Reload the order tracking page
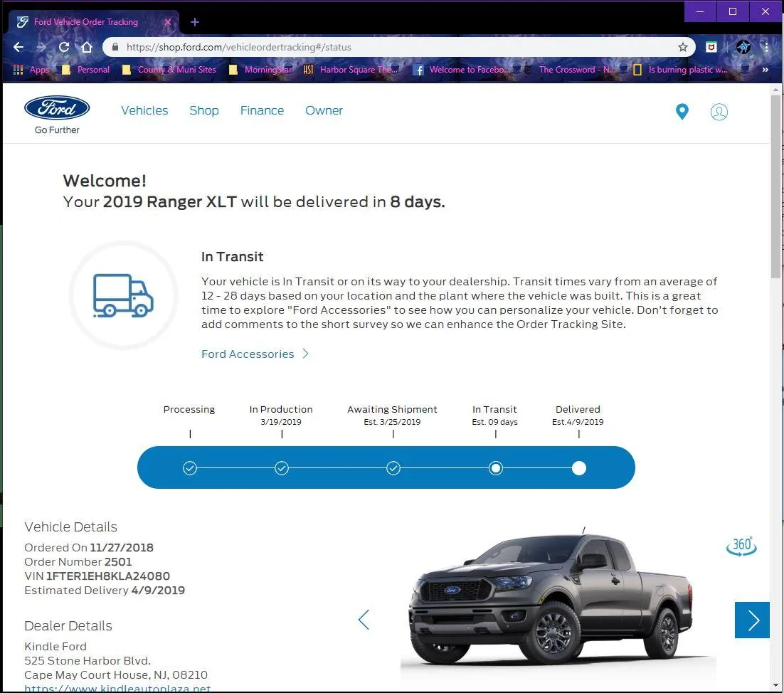Viewport: 784px width, 693px height. point(64,47)
